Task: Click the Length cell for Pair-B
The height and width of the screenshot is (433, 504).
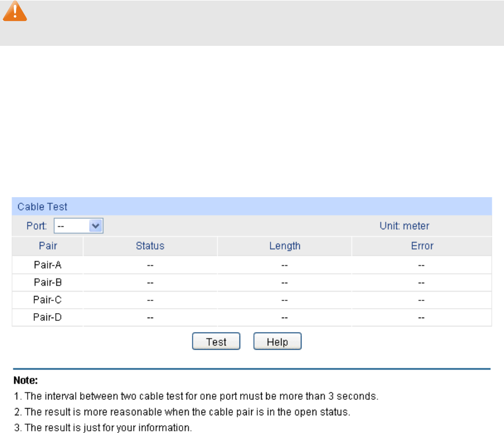Action: point(284,282)
